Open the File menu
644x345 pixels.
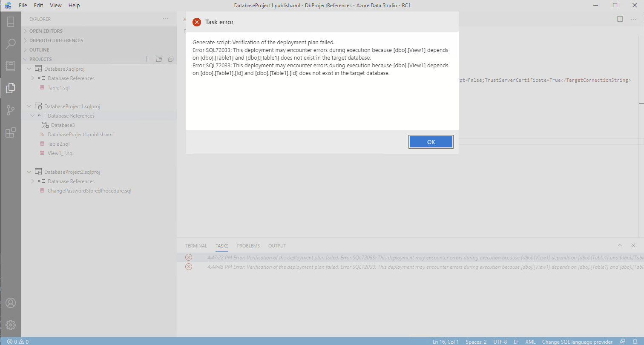click(x=23, y=5)
